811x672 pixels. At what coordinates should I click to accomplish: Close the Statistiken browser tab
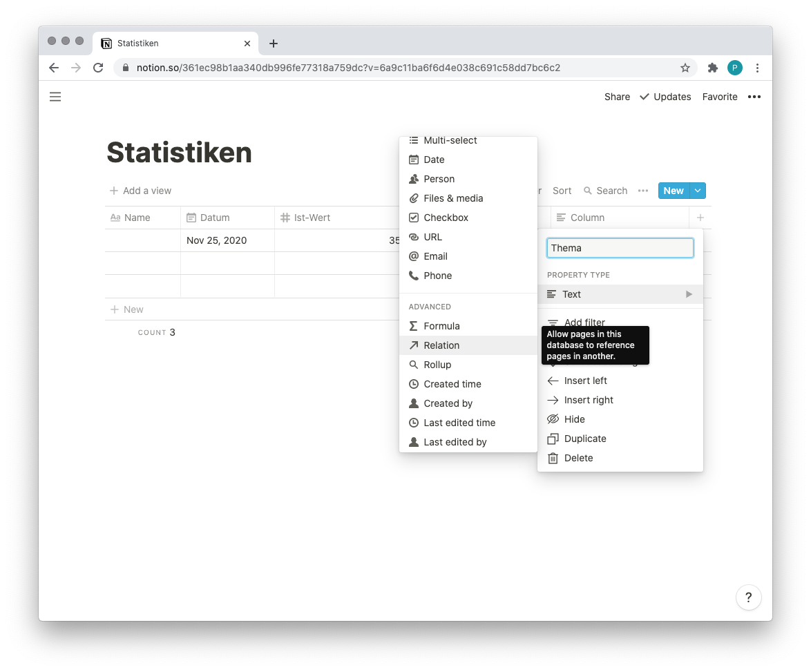pos(247,44)
